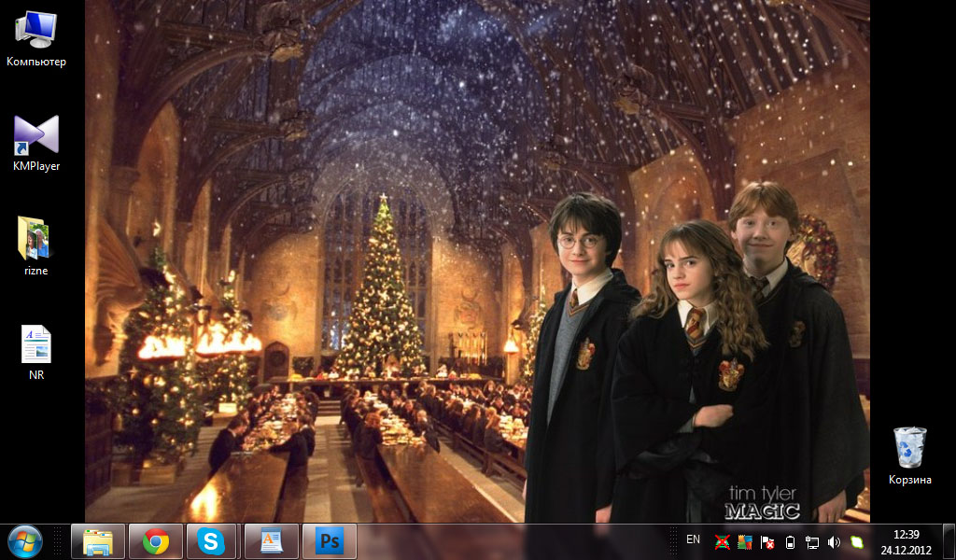Select the Компьютер desktop icon
The width and height of the screenshot is (956, 560).
click(36, 37)
